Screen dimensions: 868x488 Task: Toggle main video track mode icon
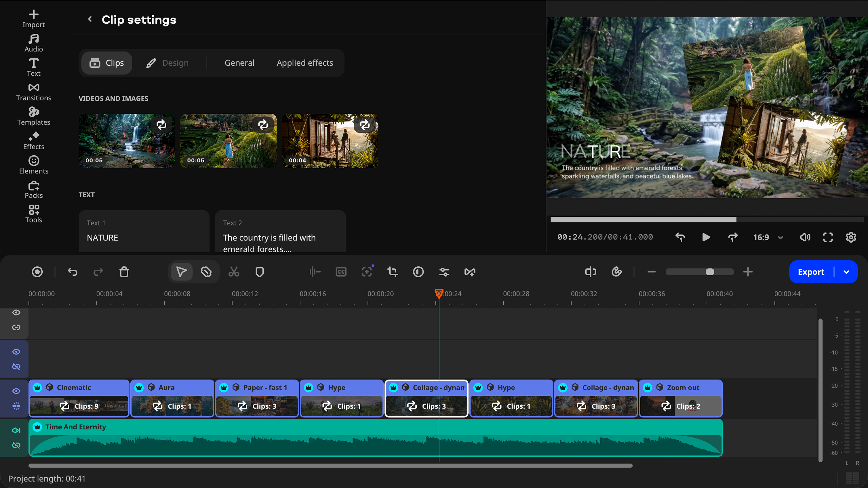coord(16,406)
